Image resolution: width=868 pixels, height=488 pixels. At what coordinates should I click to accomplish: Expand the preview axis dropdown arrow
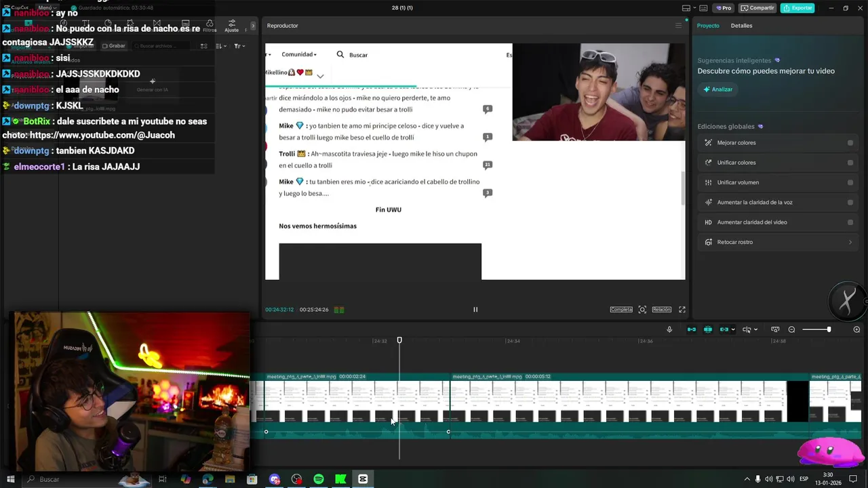755,330
